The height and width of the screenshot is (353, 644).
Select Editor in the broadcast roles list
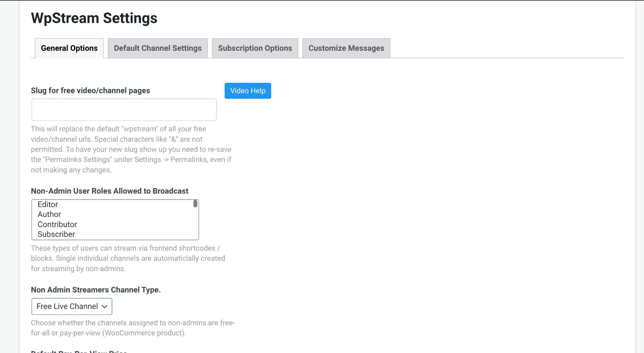click(48, 204)
